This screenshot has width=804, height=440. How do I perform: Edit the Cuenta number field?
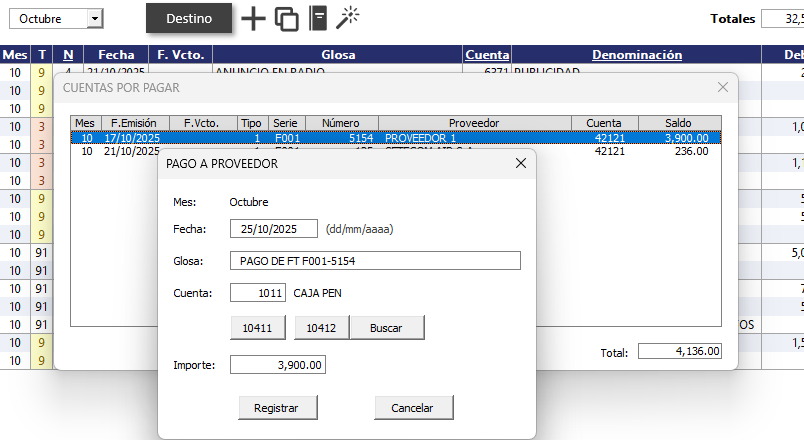click(258, 293)
